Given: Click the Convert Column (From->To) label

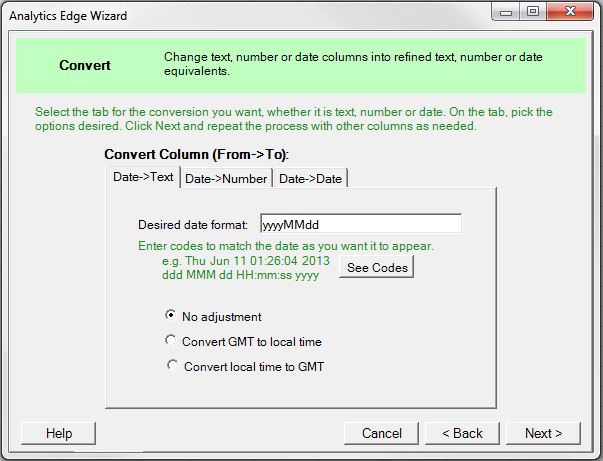Looking at the screenshot, I should point(196,155).
